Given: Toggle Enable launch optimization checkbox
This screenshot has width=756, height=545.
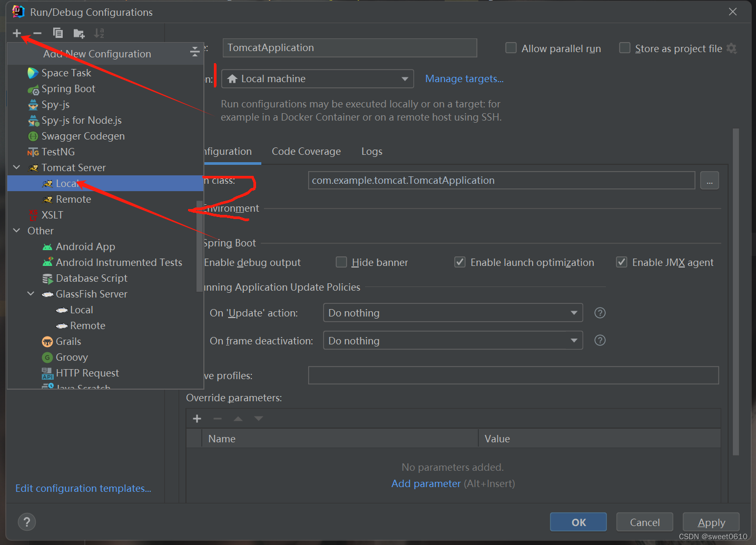Looking at the screenshot, I should point(460,262).
